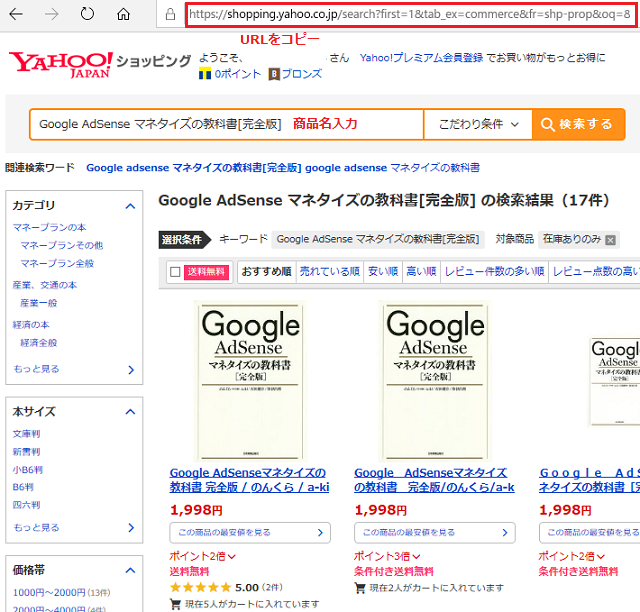
Task: Click the T-point icon next to 0ポイント
Action: pos(205,74)
